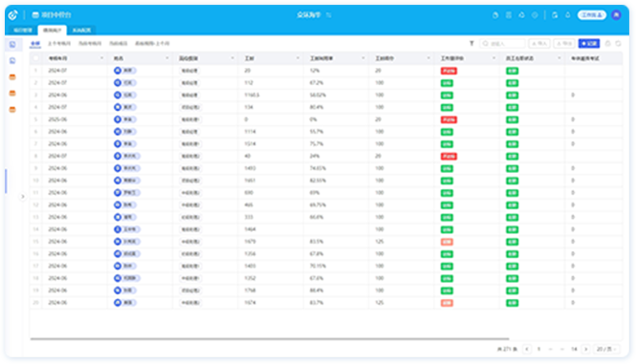Click the third top-right header icon
The image size is (636, 364).
click(521, 15)
